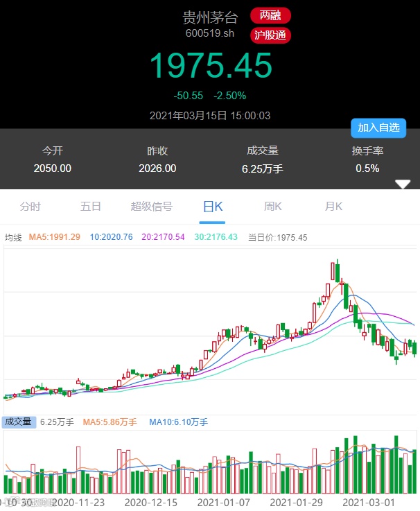Expand details with white down triangle
This screenshot has width=420, height=511.
click(x=403, y=184)
